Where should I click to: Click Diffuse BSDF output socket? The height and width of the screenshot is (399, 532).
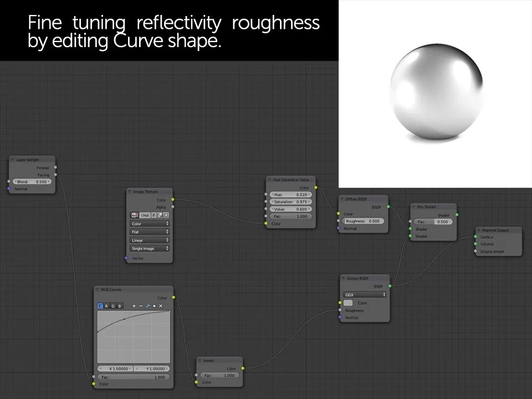coord(388,207)
